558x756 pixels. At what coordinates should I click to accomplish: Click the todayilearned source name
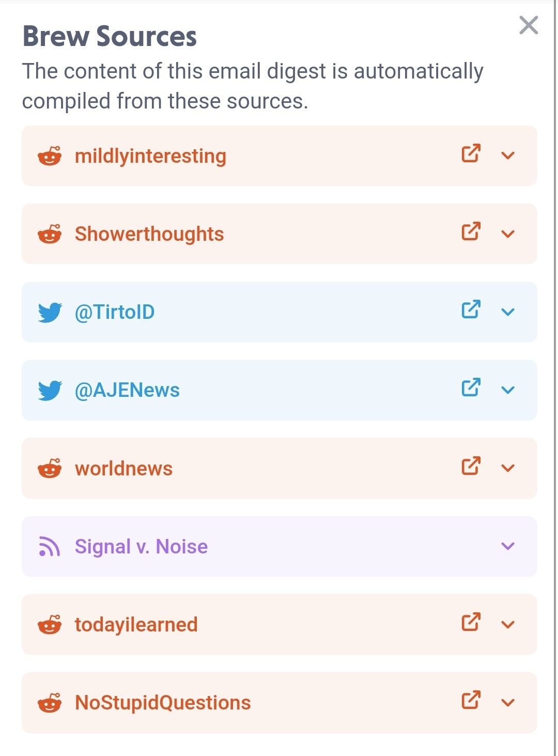pyautogui.click(x=136, y=625)
